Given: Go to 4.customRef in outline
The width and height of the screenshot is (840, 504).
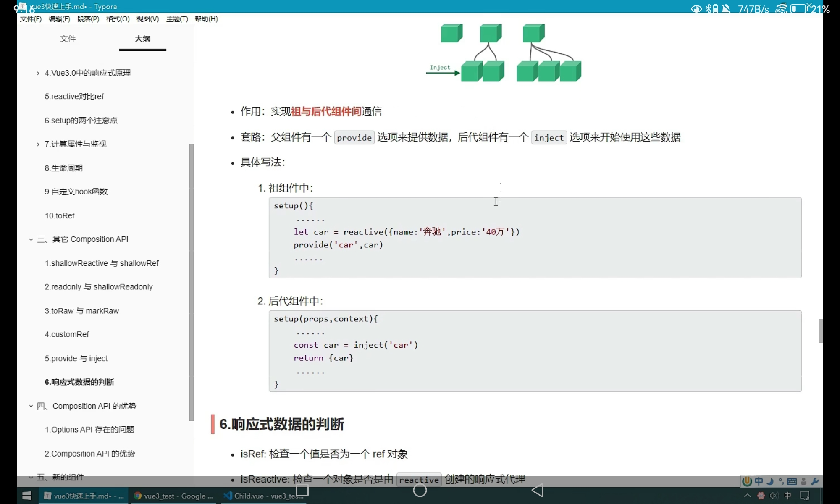Looking at the screenshot, I should coord(67,334).
